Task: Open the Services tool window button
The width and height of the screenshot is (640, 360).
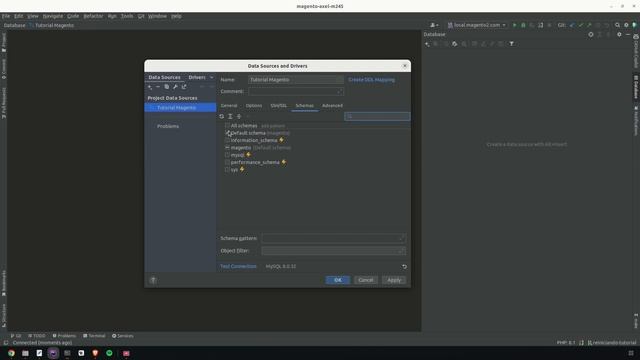Action: point(123,336)
